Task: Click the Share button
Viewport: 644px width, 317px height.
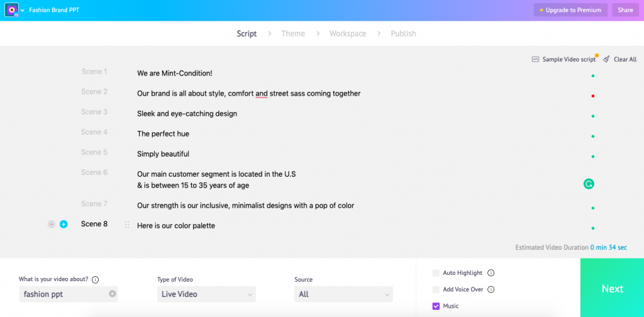Action: click(x=626, y=10)
